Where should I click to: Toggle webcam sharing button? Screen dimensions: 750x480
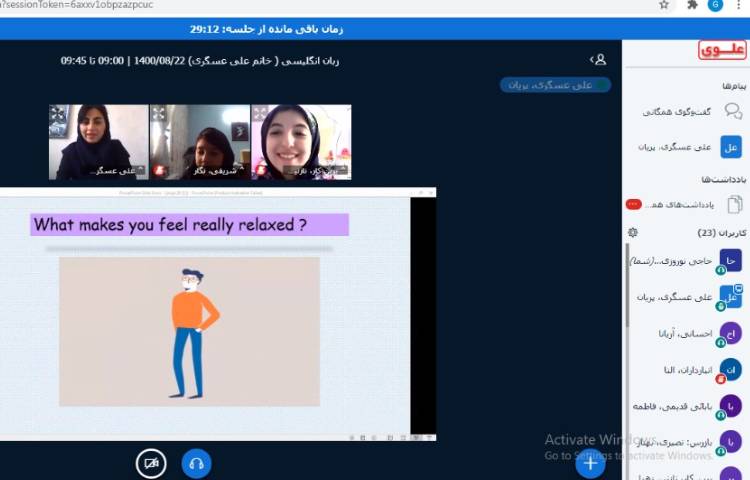pos(151,463)
